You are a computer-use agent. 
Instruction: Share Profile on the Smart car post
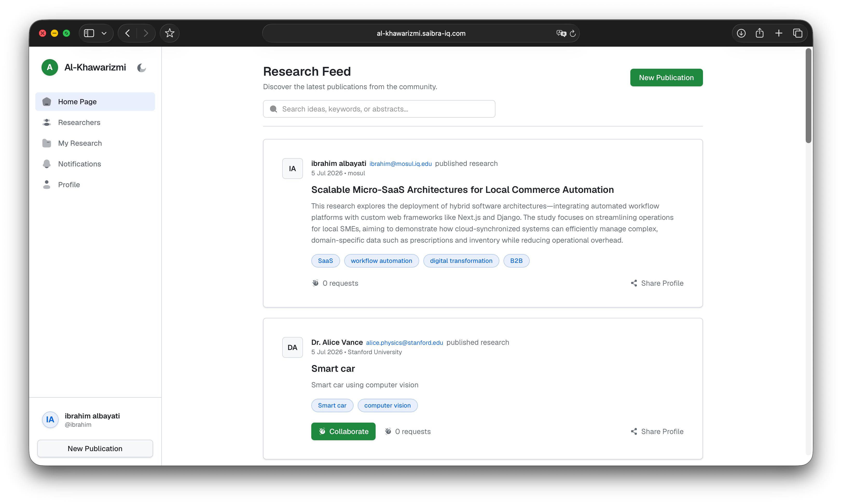click(x=657, y=431)
